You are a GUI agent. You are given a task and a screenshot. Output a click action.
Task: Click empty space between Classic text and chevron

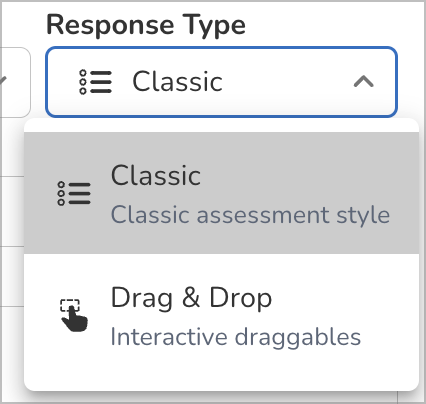click(288, 82)
